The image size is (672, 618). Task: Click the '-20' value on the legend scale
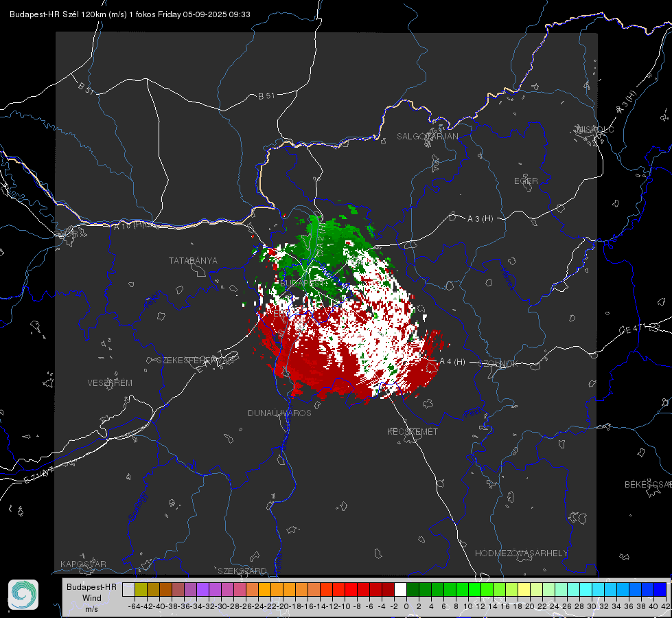(282, 606)
